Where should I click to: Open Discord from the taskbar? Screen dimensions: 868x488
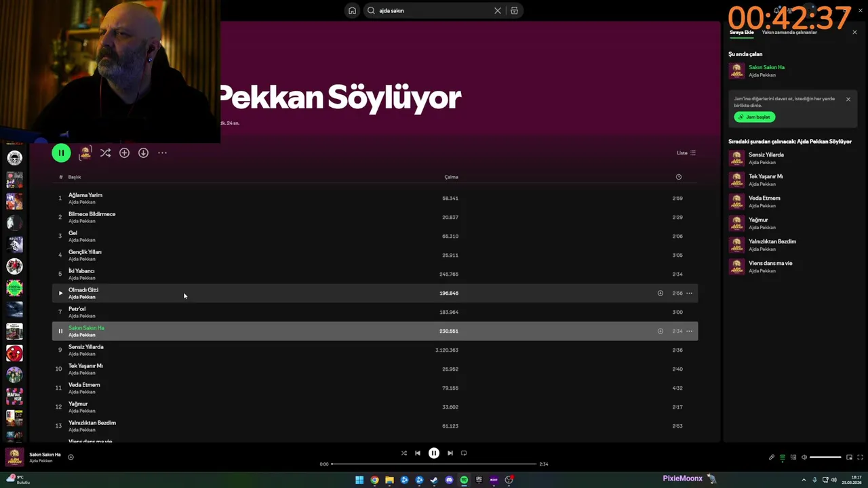(x=449, y=480)
